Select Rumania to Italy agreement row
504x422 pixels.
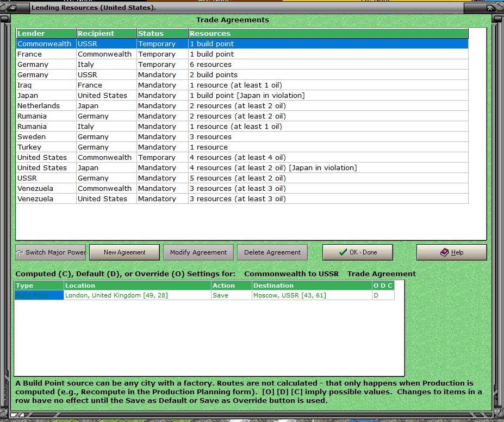pos(242,126)
